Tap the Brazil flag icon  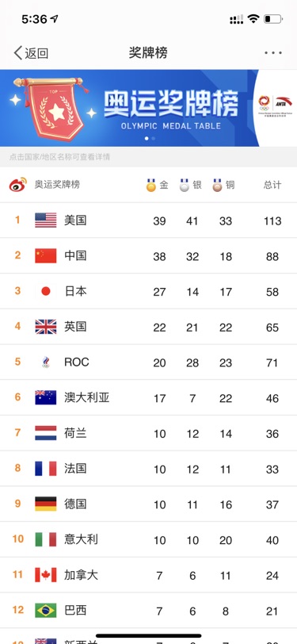click(x=45, y=610)
